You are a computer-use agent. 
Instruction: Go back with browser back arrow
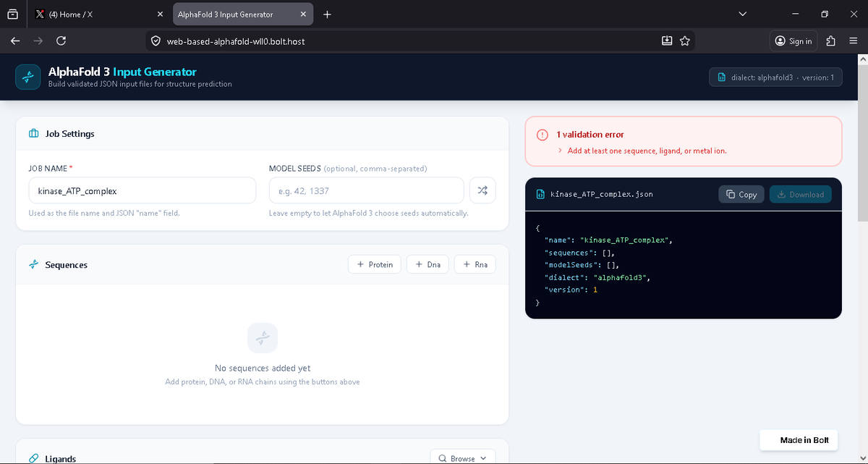(15, 41)
